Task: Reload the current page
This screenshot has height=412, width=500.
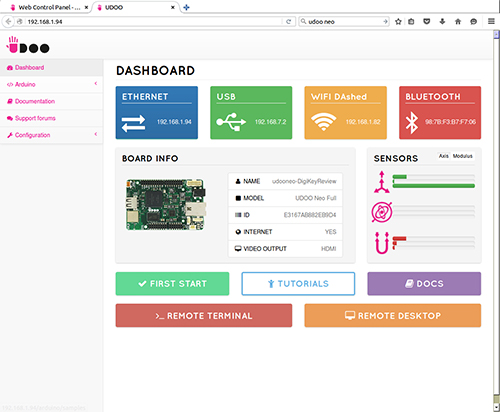Action: coord(288,22)
